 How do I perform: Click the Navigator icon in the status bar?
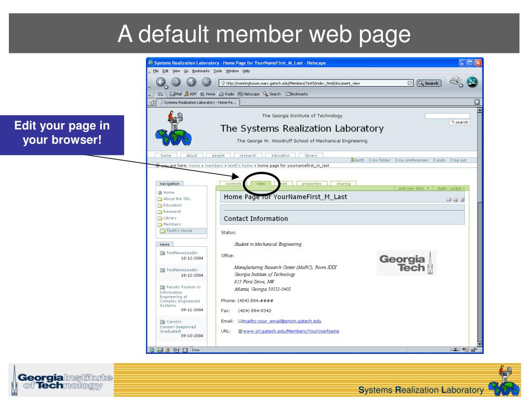point(152,350)
